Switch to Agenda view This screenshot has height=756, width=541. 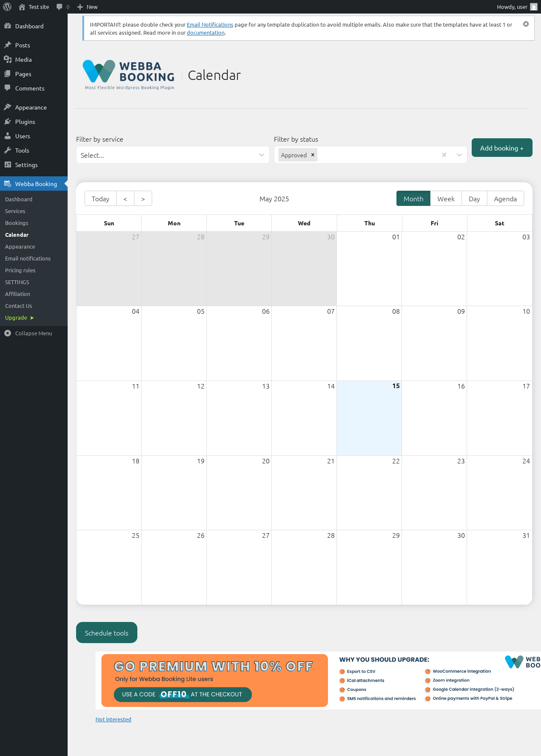click(505, 199)
